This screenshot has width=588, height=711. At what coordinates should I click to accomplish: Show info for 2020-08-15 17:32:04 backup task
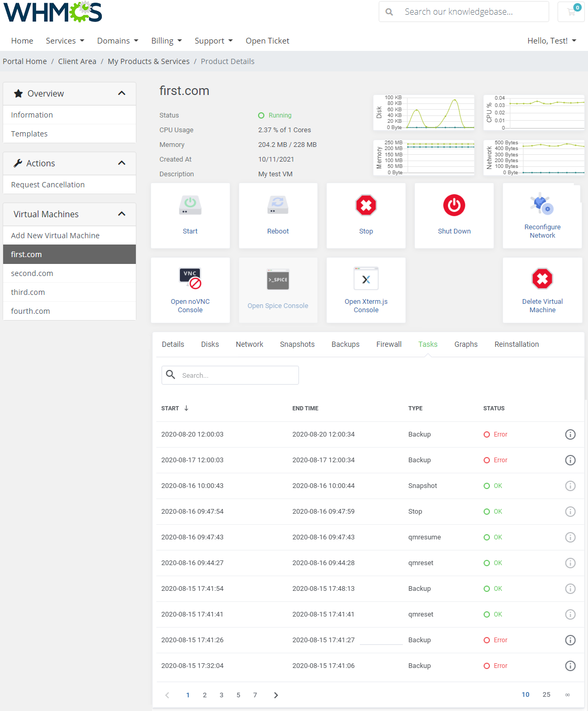(x=570, y=666)
